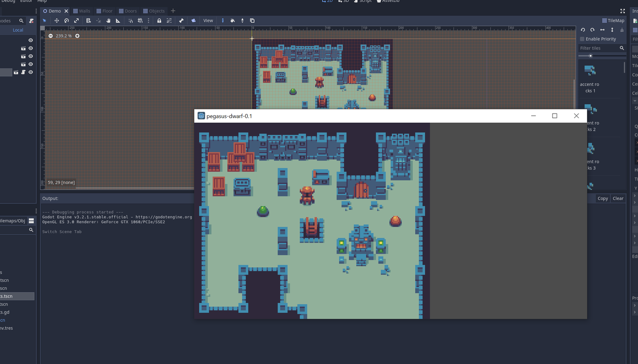Click the tile palette vertical scrollbar

625,67
